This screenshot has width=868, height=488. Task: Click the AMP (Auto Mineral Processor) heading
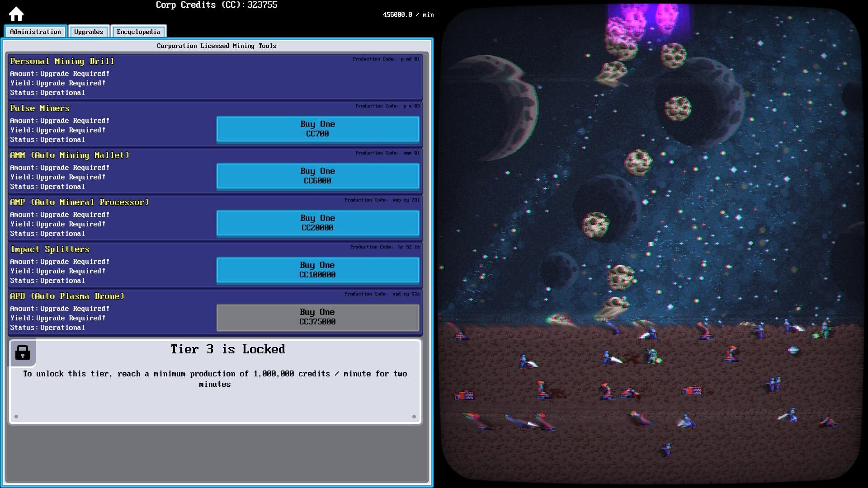(x=80, y=202)
